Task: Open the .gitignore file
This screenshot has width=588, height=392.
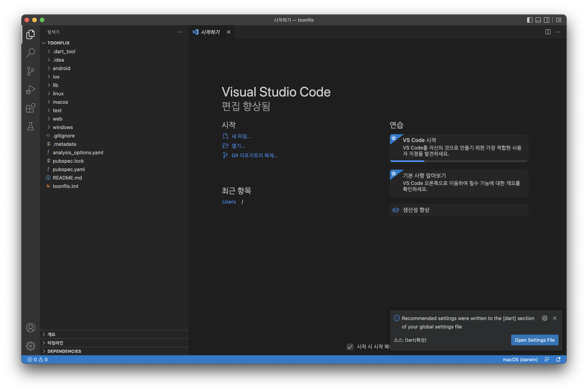Action: 114,136
